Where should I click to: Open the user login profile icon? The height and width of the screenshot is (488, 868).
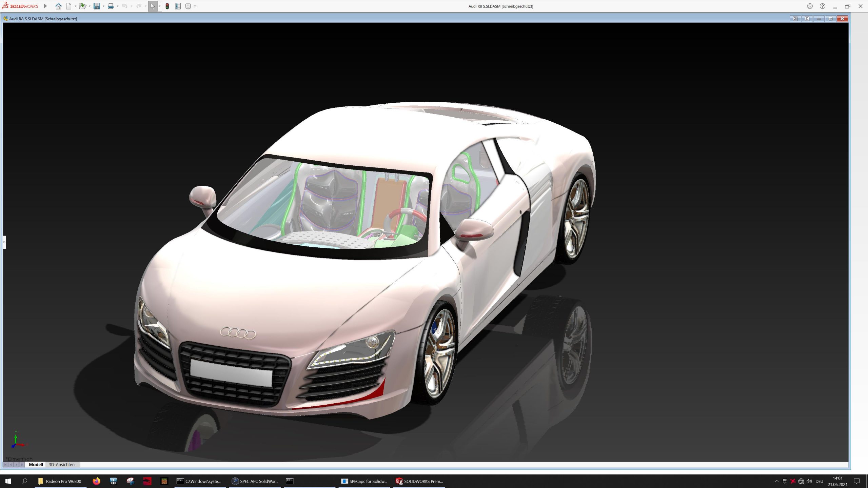(810, 6)
